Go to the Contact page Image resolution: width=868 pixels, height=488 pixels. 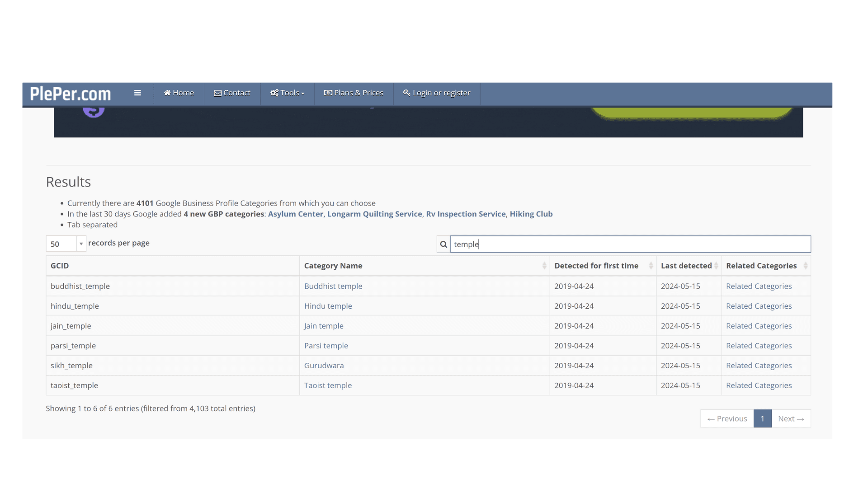pyautogui.click(x=232, y=93)
